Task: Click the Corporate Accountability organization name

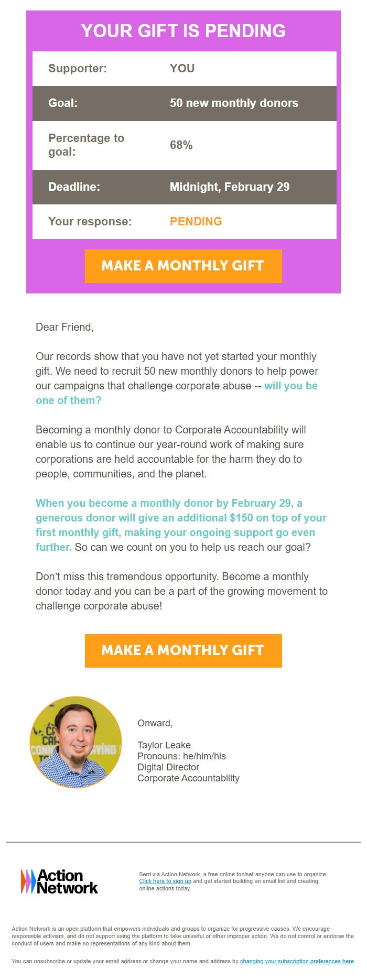Action: click(x=188, y=778)
